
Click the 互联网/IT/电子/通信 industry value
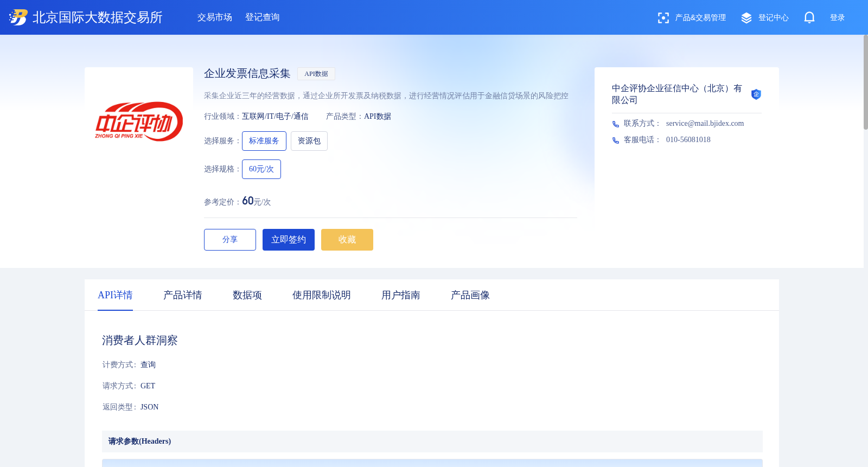click(x=275, y=117)
